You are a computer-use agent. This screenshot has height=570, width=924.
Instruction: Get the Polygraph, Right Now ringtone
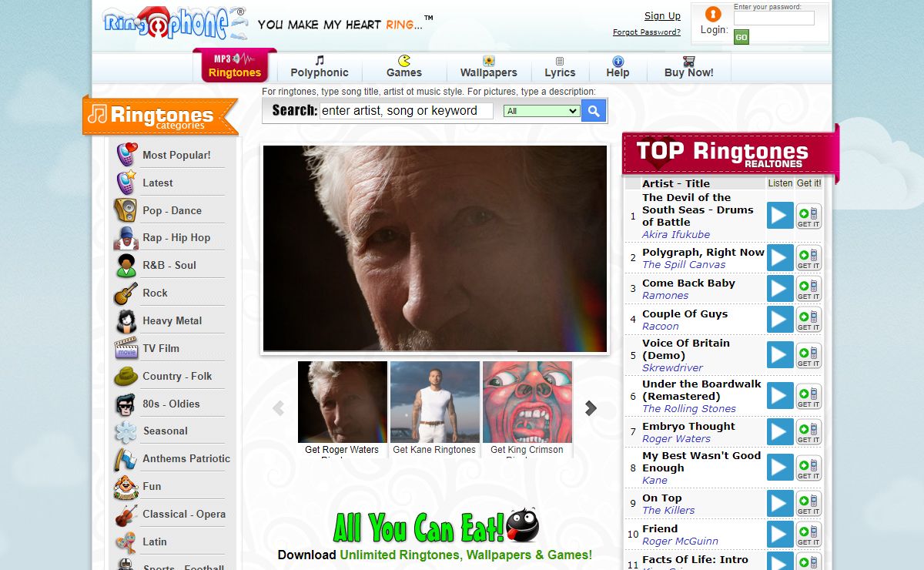808,257
